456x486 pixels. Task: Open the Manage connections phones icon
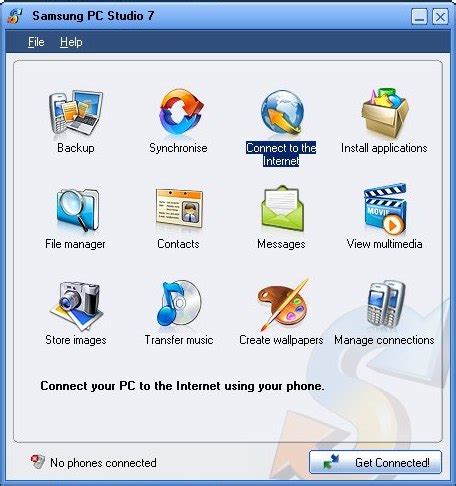(386, 304)
